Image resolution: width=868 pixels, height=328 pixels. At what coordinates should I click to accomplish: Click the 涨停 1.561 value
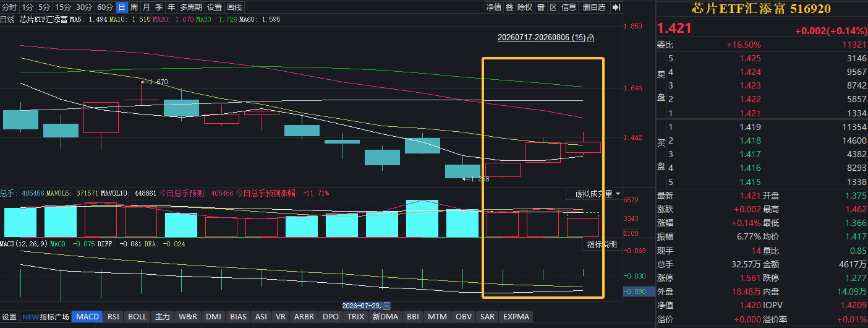coord(751,278)
